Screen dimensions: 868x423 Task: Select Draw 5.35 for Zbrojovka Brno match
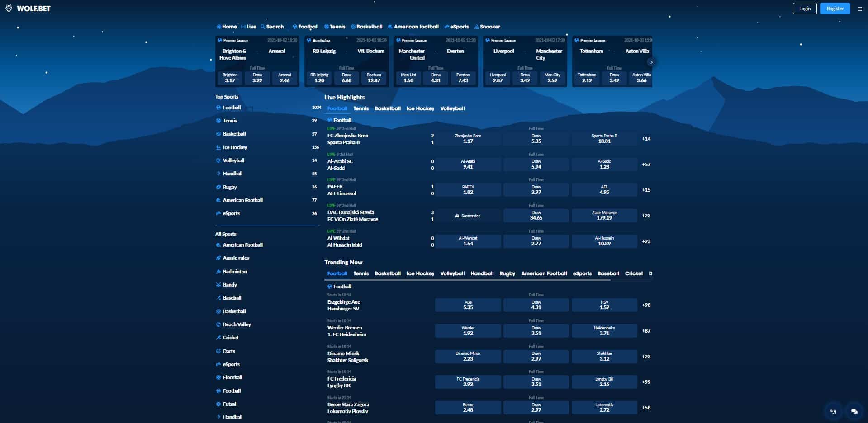[536, 139]
